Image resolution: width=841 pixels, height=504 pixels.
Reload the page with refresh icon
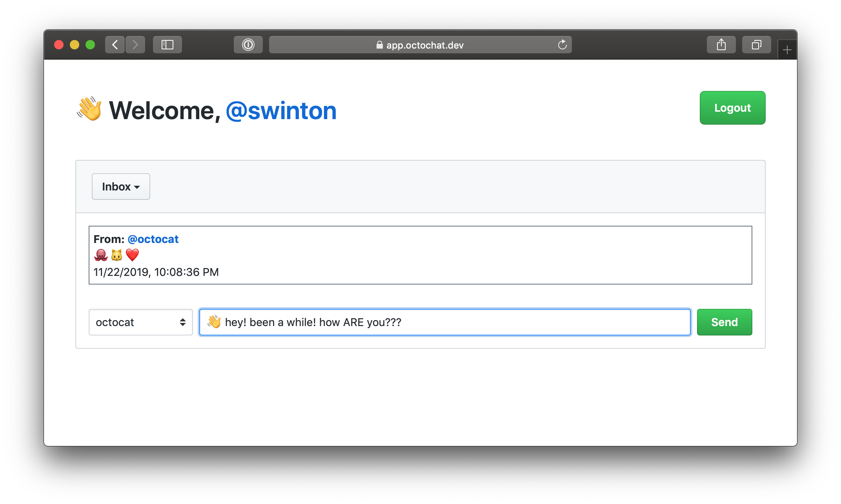[x=562, y=45]
